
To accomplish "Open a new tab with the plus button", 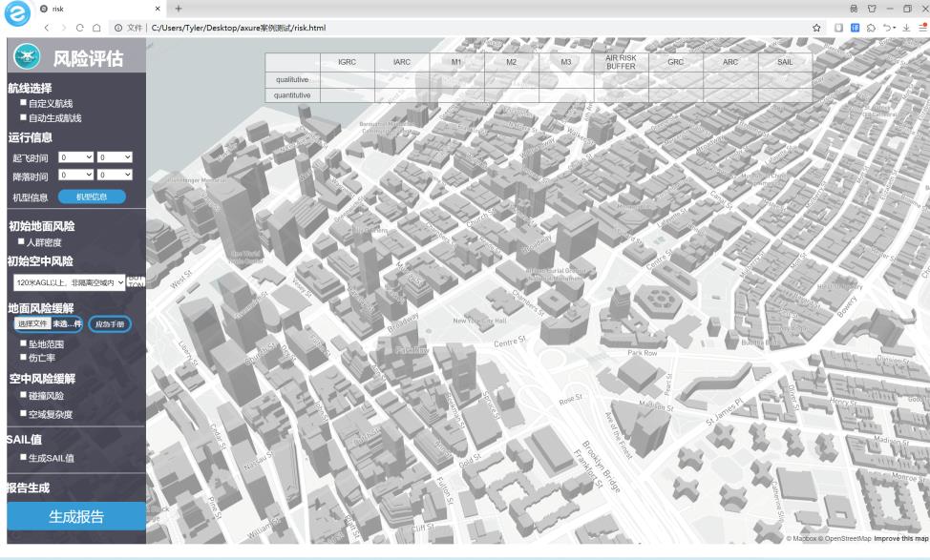I will (x=179, y=9).
